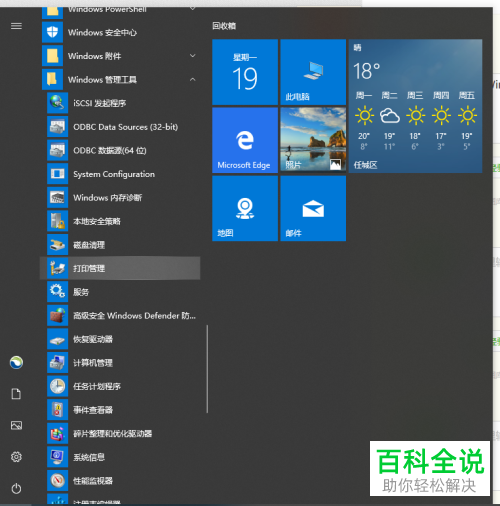Viewport: 500px width, 506px height.
Task: Open Settings gear in the sidebar
Action: point(16,457)
